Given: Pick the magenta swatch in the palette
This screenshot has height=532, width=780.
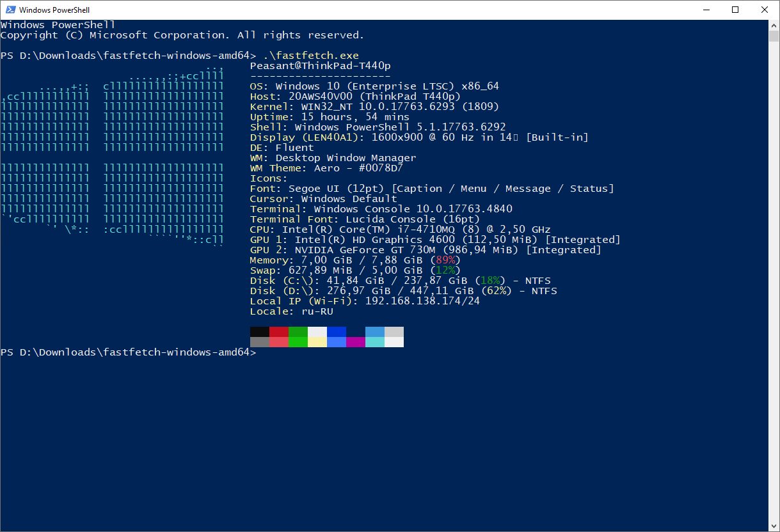Looking at the screenshot, I should tap(356, 342).
